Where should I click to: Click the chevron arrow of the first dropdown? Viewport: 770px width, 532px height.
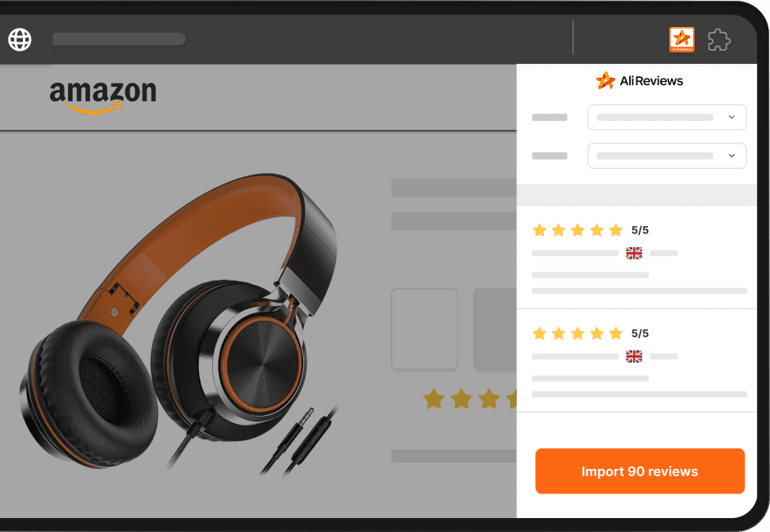click(731, 117)
